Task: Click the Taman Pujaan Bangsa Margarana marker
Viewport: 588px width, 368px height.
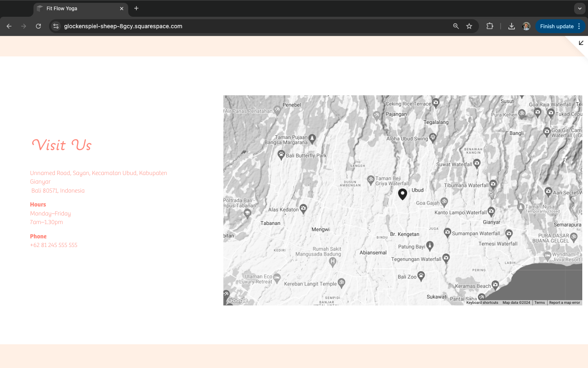Action: (312, 139)
